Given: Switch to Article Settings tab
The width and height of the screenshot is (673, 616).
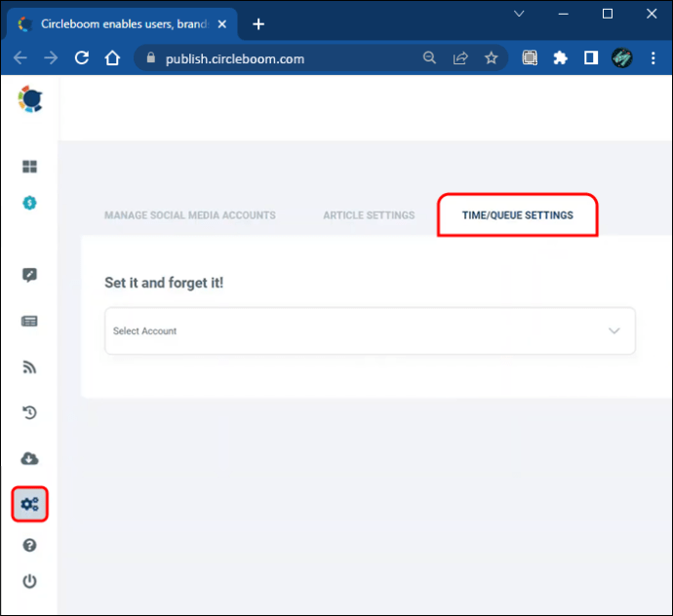Looking at the screenshot, I should pyautogui.click(x=369, y=215).
